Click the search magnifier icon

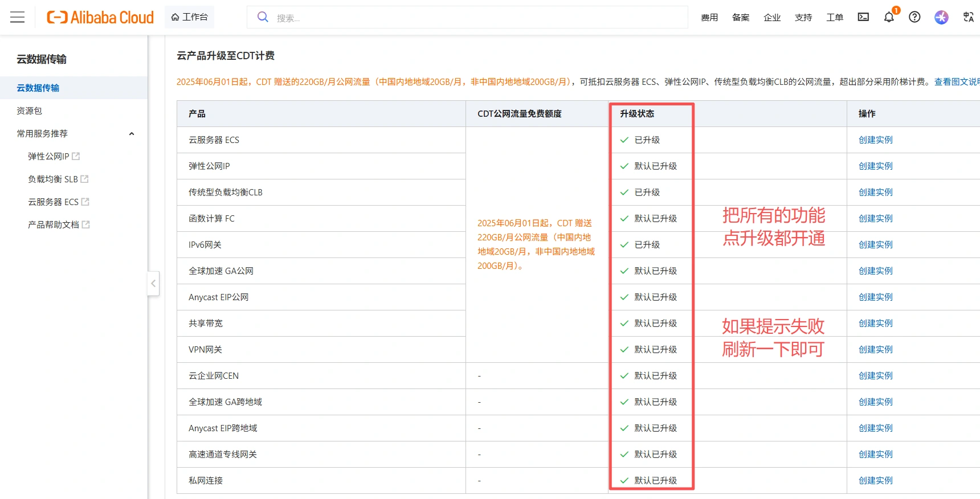click(x=263, y=17)
